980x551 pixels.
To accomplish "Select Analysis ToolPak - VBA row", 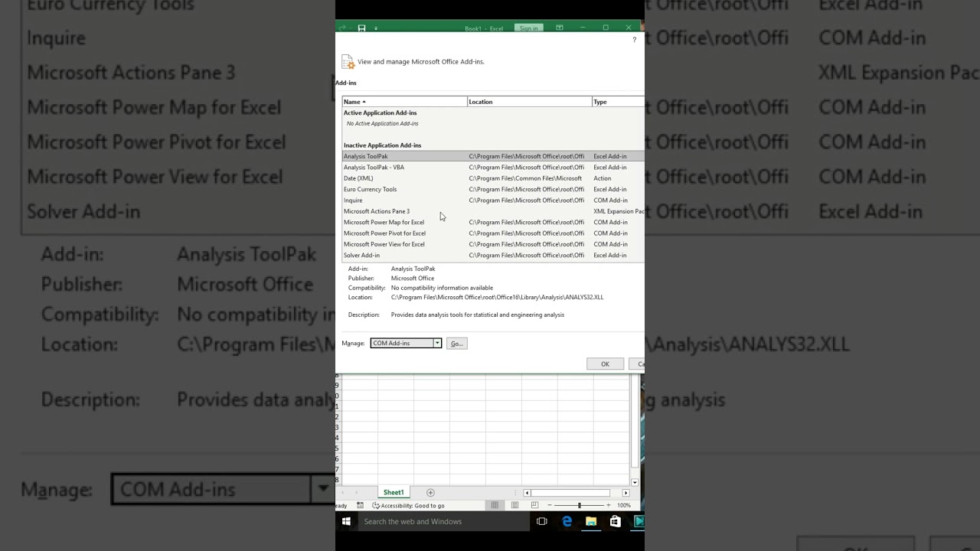I will click(493, 167).
